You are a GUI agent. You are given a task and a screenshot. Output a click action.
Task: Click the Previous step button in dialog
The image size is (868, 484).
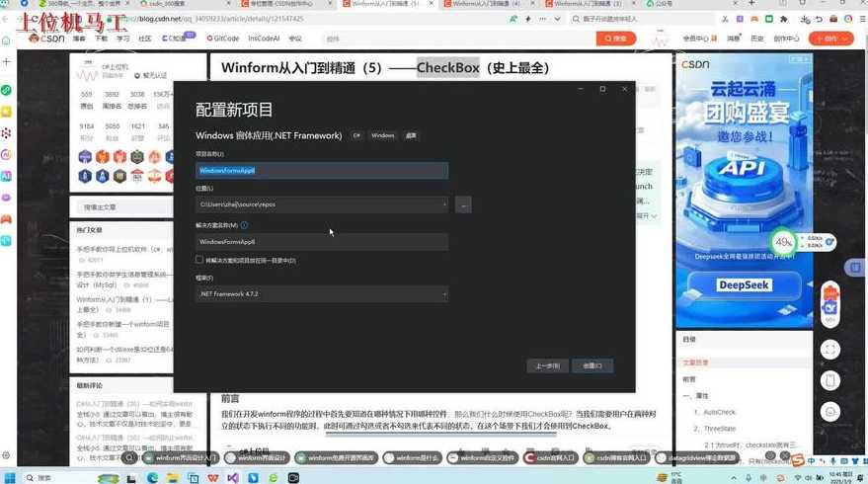547,366
